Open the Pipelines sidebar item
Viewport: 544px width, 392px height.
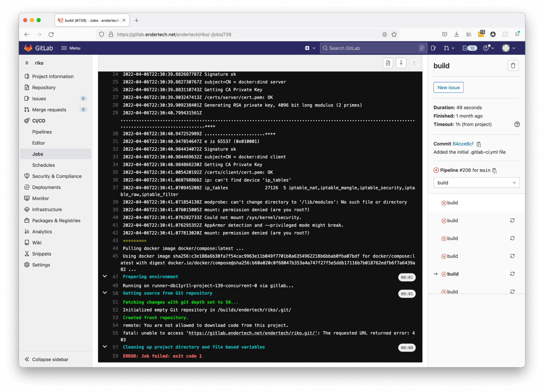[x=42, y=132]
